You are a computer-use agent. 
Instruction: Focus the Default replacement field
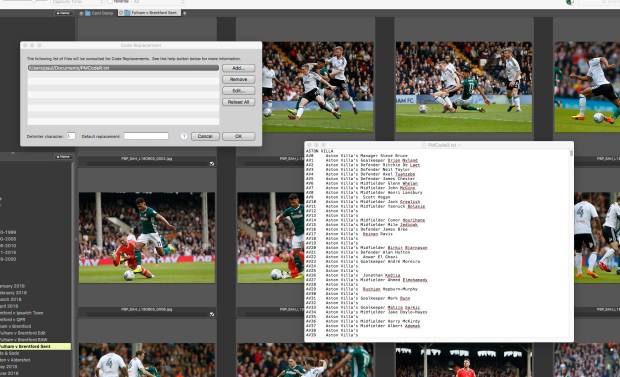pyautogui.click(x=146, y=136)
